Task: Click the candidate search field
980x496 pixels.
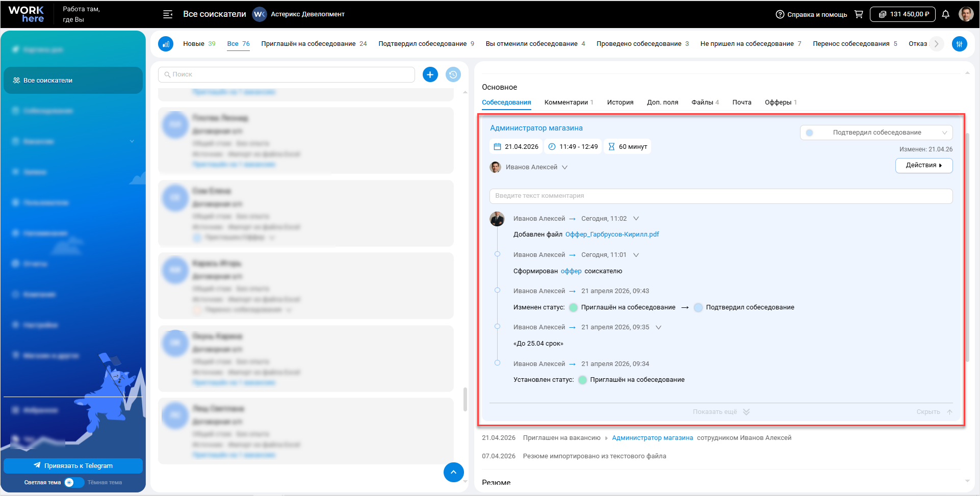Action: click(287, 74)
